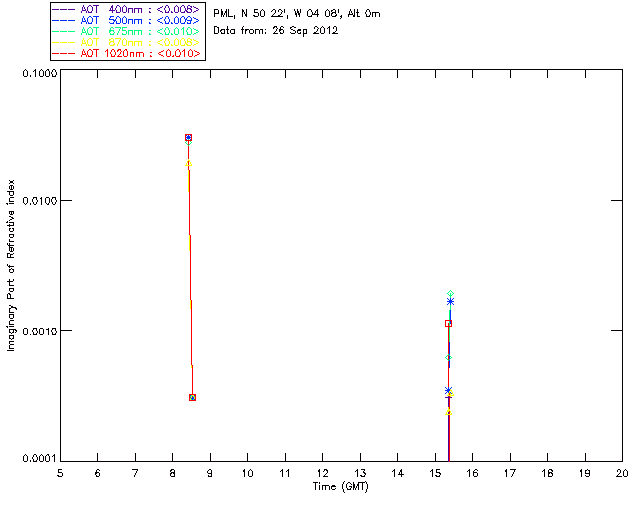640x512 pixels.
Task: Select the AOT 500nm legend entry
Action: click(x=127, y=20)
